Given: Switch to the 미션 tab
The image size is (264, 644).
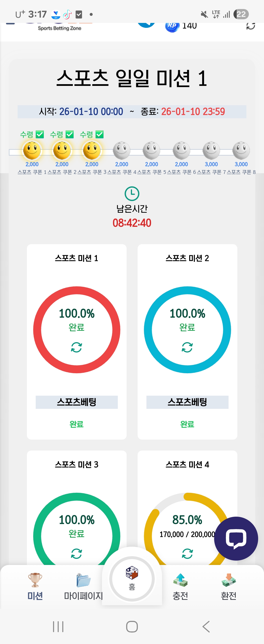Looking at the screenshot, I should point(35,586).
